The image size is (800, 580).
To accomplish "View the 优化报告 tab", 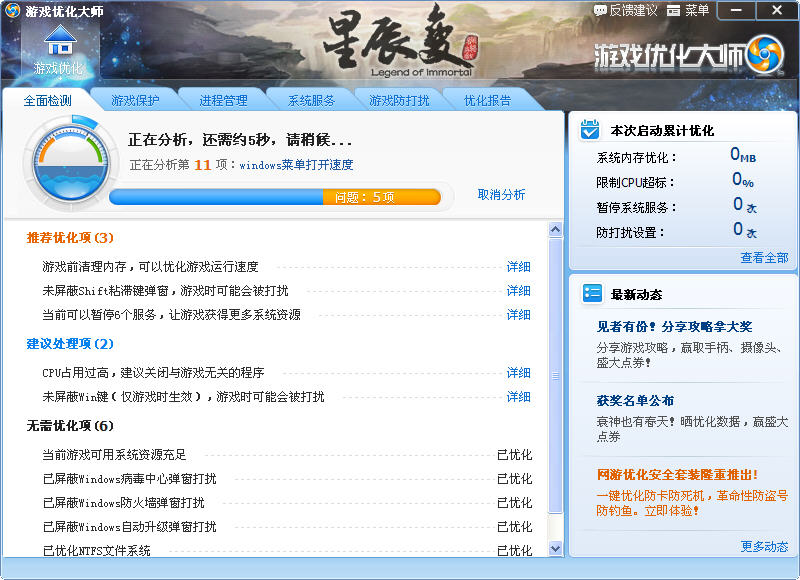I will pyautogui.click(x=487, y=100).
